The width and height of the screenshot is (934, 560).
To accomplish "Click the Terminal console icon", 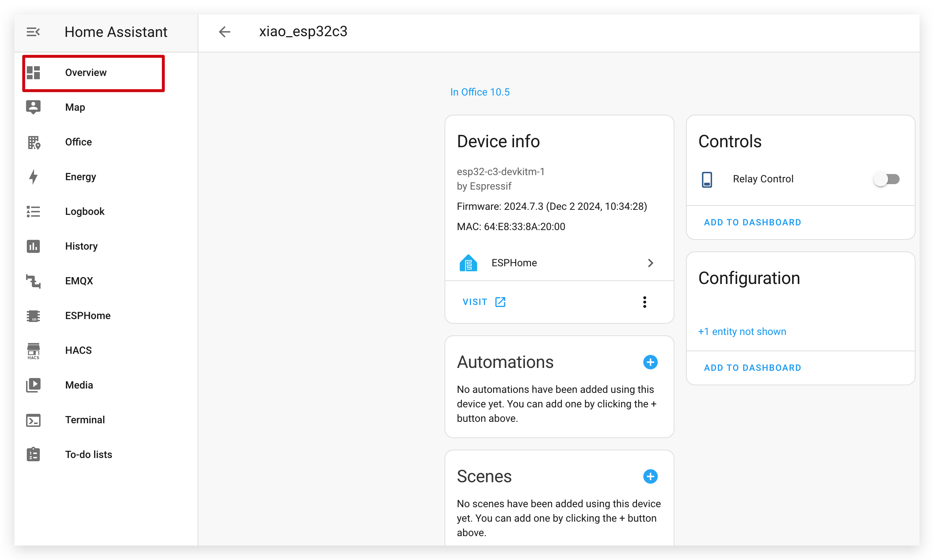I will [33, 420].
